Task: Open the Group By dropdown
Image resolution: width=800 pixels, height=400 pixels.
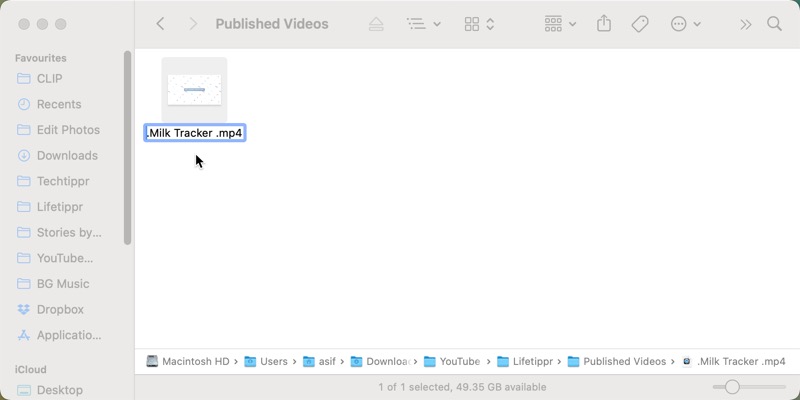Action: 560,24
